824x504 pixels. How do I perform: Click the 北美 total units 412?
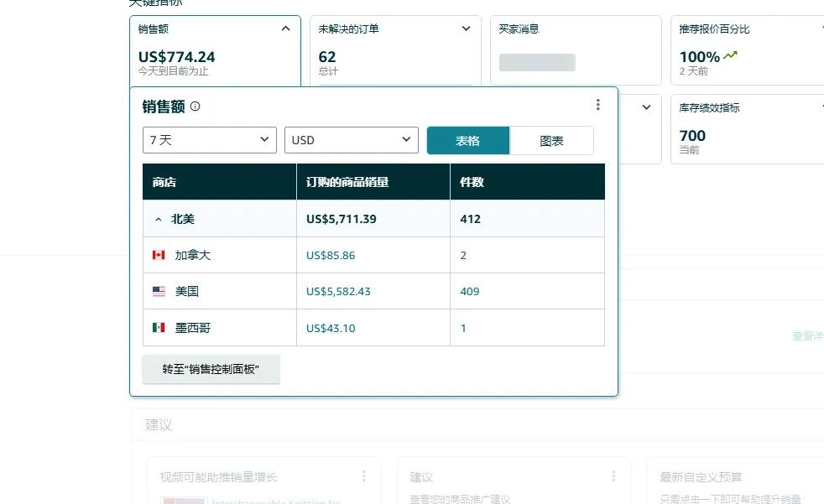click(471, 219)
